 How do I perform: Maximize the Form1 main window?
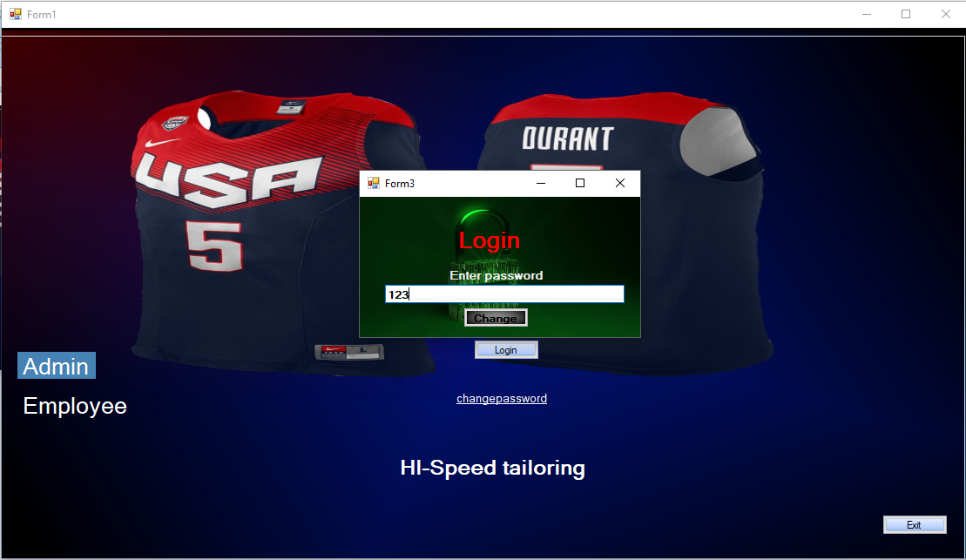tap(906, 14)
